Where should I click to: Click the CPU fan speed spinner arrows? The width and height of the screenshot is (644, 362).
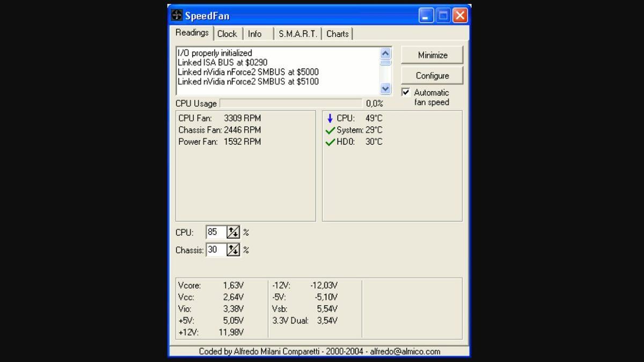(x=233, y=232)
